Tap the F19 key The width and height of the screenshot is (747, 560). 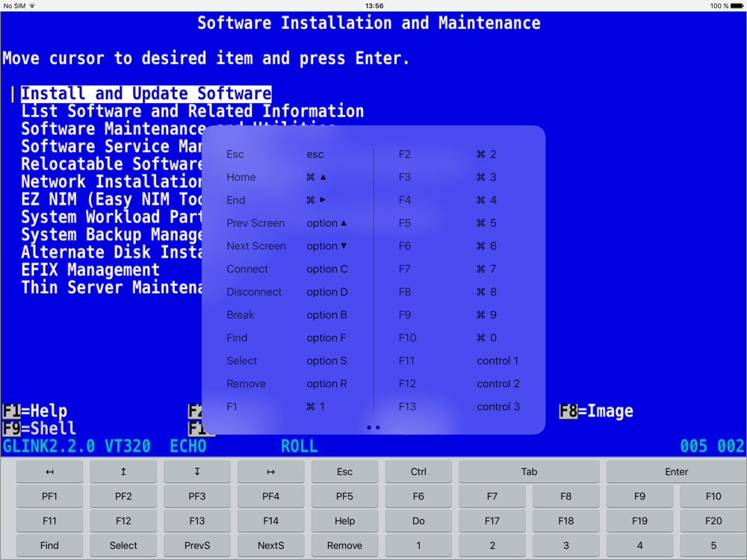(640, 521)
